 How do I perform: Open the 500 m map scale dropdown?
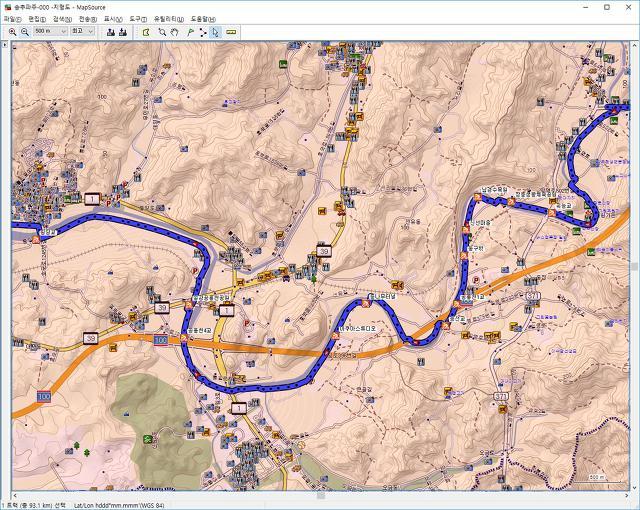[x=50, y=31]
